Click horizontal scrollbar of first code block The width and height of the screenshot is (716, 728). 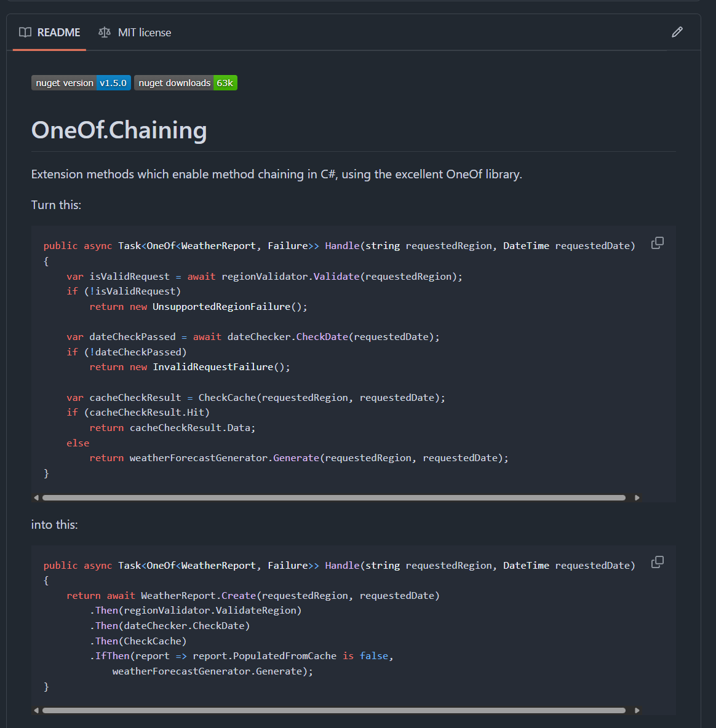(x=334, y=497)
